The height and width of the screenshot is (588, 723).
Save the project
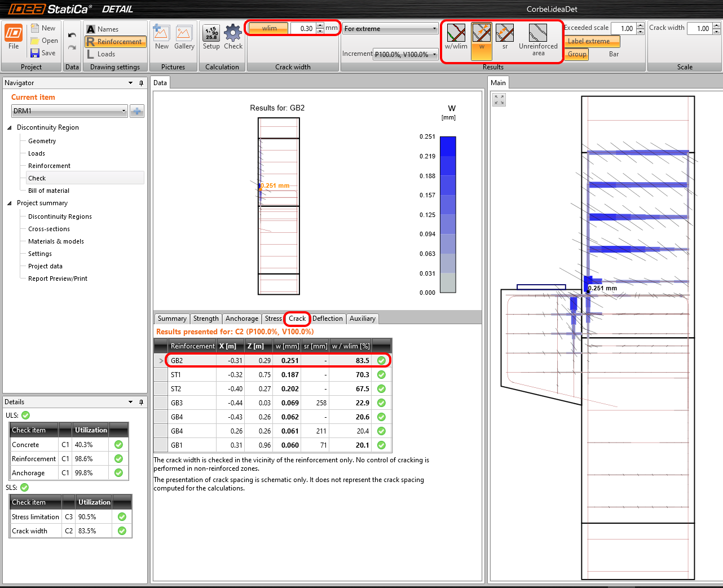coord(43,53)
